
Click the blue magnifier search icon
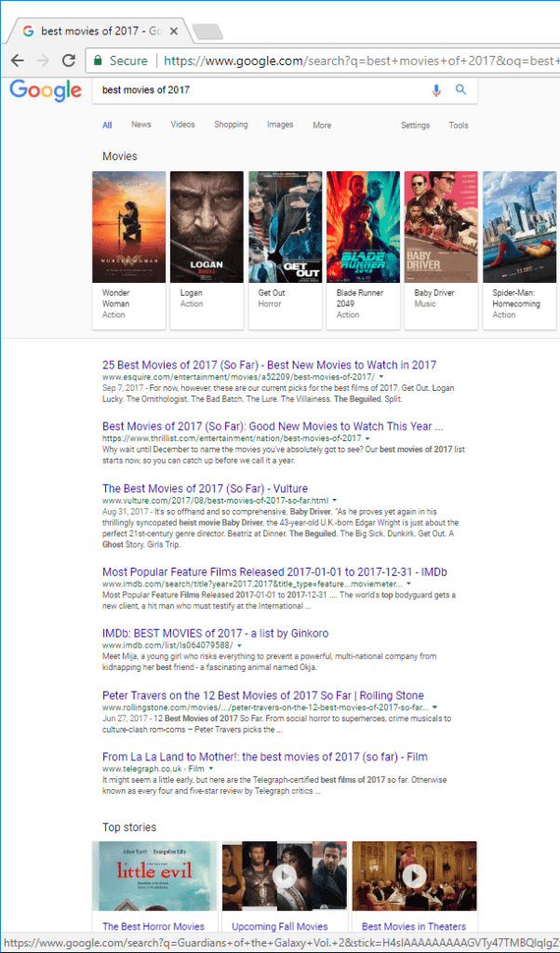pos(461,90)
